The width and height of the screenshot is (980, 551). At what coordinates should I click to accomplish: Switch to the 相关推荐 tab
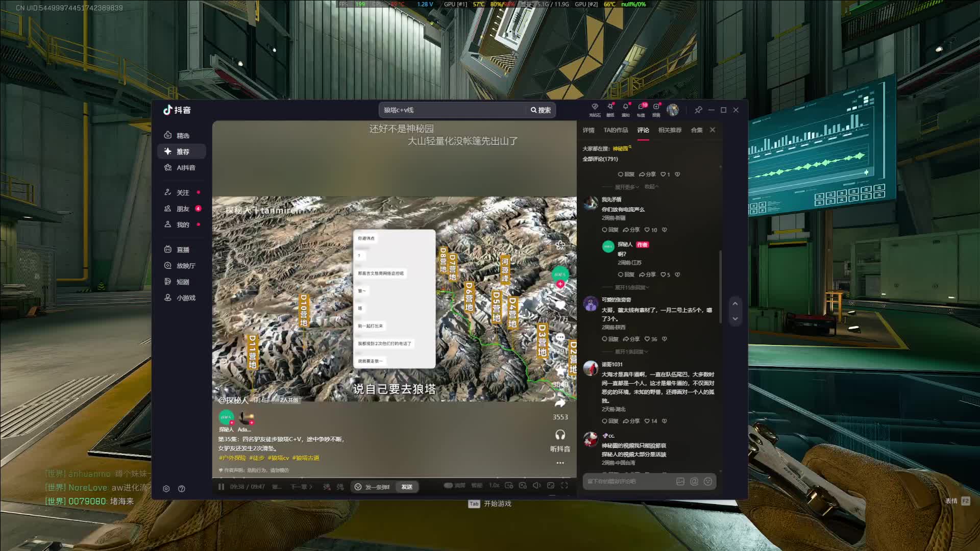670,130
